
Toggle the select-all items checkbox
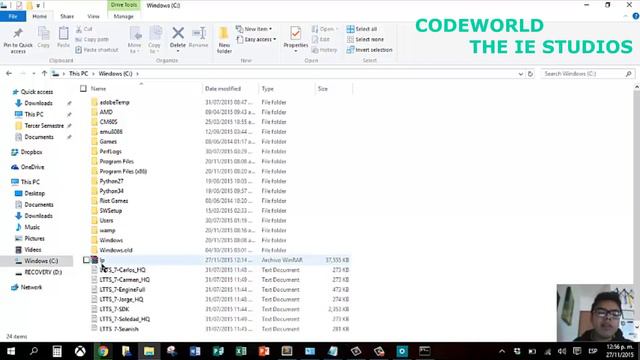83,89
